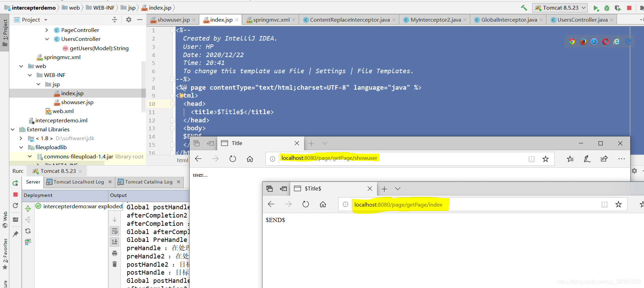Open the Project view dropdown arrow
The width and height of the screenshot is (644, 288).
[x=46, y=20]
